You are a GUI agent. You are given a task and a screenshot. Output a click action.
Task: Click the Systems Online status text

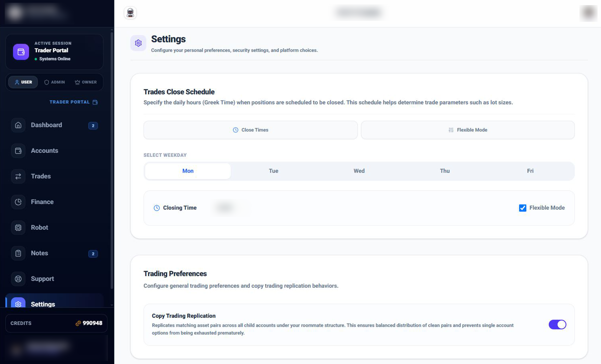tap(55, 59)
